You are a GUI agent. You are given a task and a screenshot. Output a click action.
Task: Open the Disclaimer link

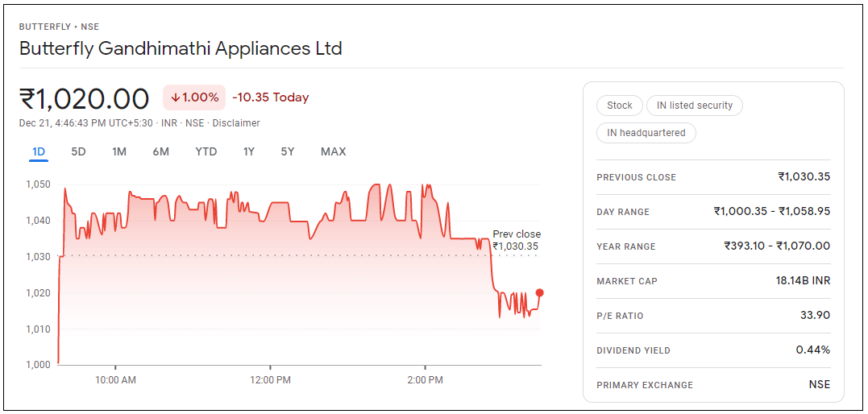[236, 123]
